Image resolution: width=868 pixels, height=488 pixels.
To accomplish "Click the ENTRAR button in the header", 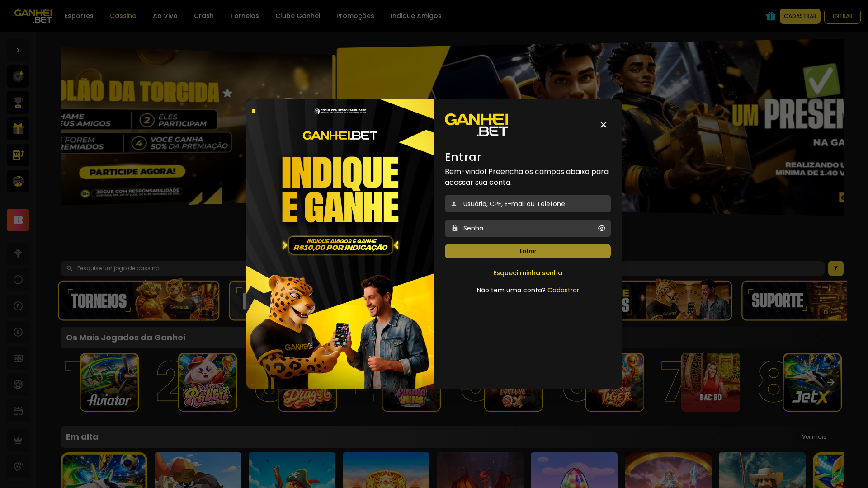I will (x=842, y=16).
